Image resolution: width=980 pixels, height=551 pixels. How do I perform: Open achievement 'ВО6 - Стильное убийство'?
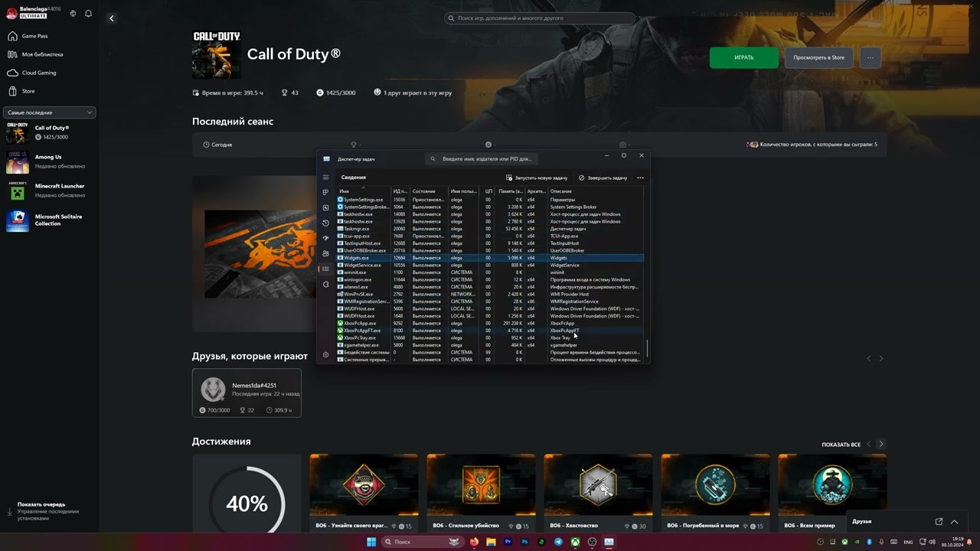481,492
